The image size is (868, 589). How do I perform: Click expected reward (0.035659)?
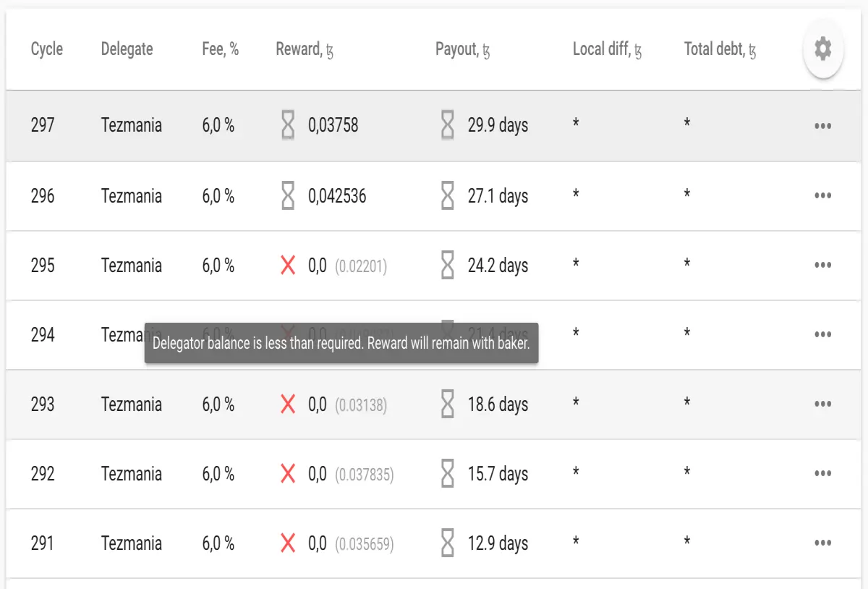pos(365,544)
